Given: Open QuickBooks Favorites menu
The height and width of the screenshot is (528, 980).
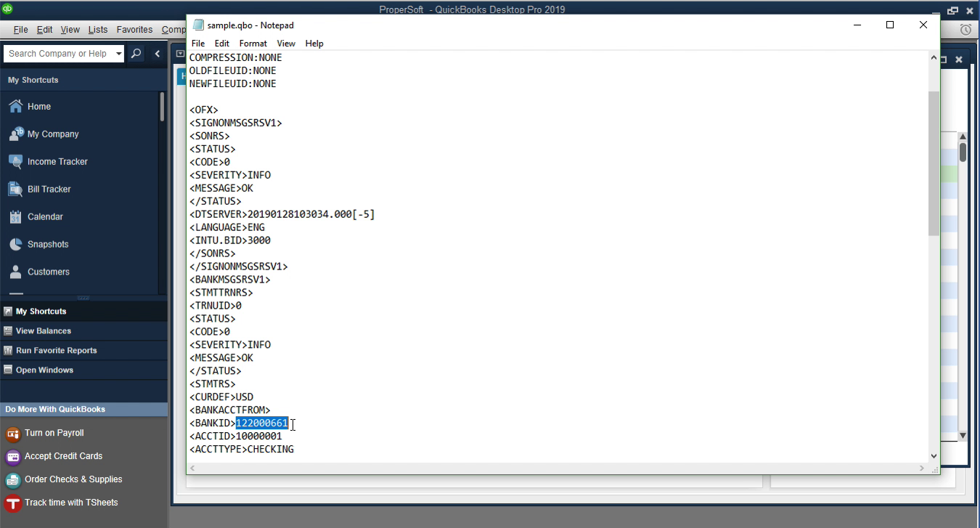Looking at the screenshot, I should (x=135, y=30).
